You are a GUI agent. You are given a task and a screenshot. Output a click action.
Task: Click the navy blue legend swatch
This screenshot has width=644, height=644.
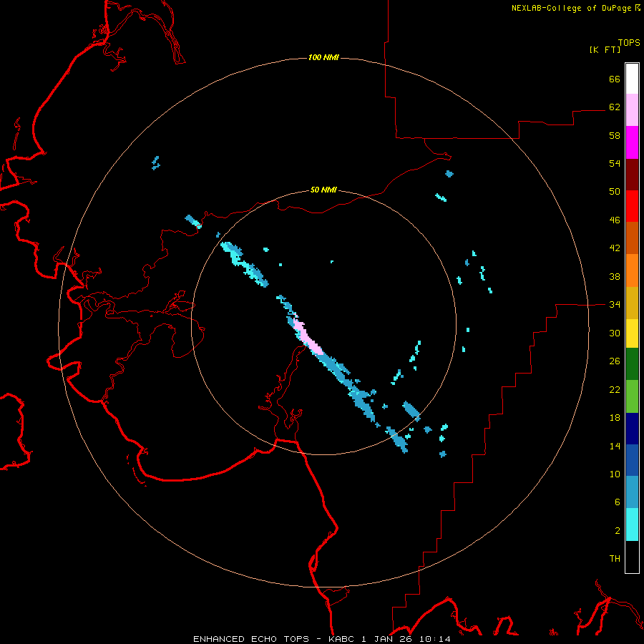632,429
